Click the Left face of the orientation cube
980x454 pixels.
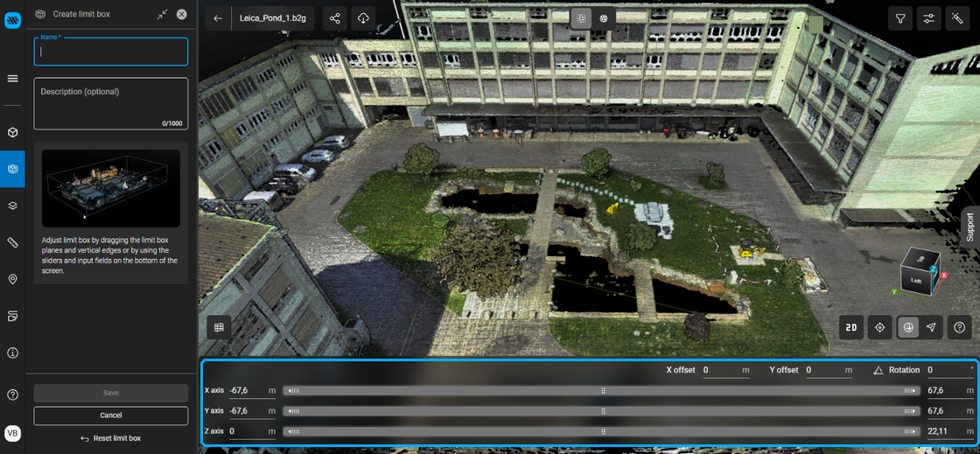tap(916, 281)
